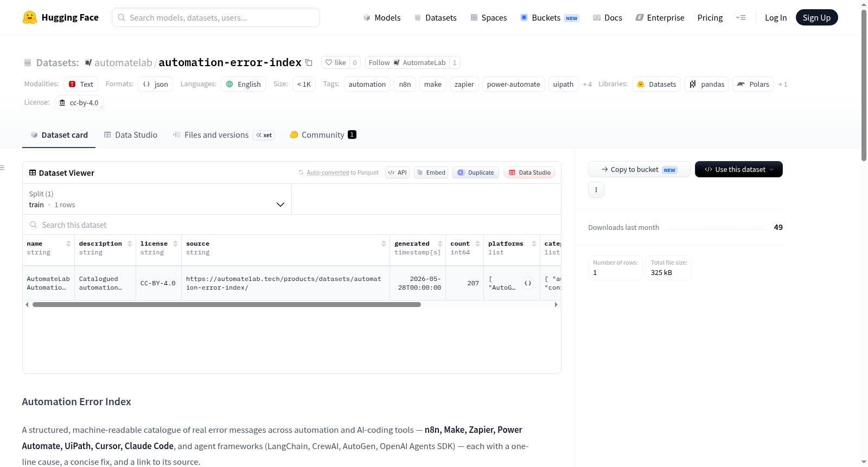The image size is (868, 467).
Task: Click the Log In link
Action: pyautogui.click(x=776, y=17)
